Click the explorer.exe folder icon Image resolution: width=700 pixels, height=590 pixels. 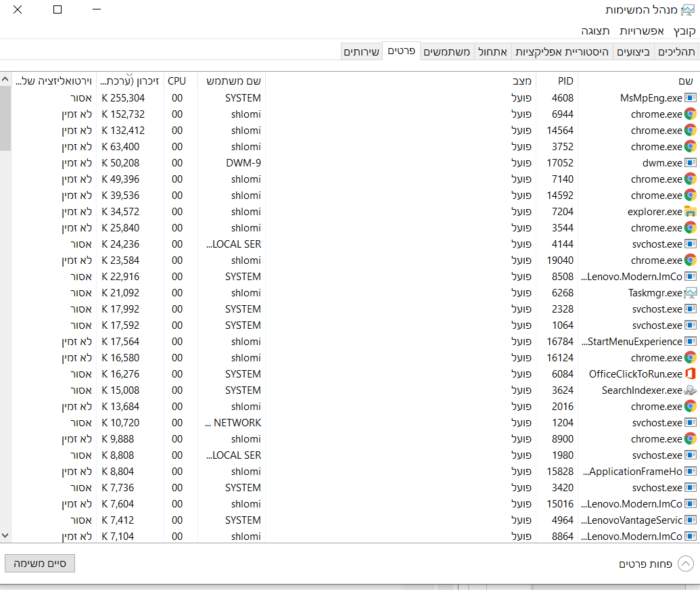(x=690, y=212)
